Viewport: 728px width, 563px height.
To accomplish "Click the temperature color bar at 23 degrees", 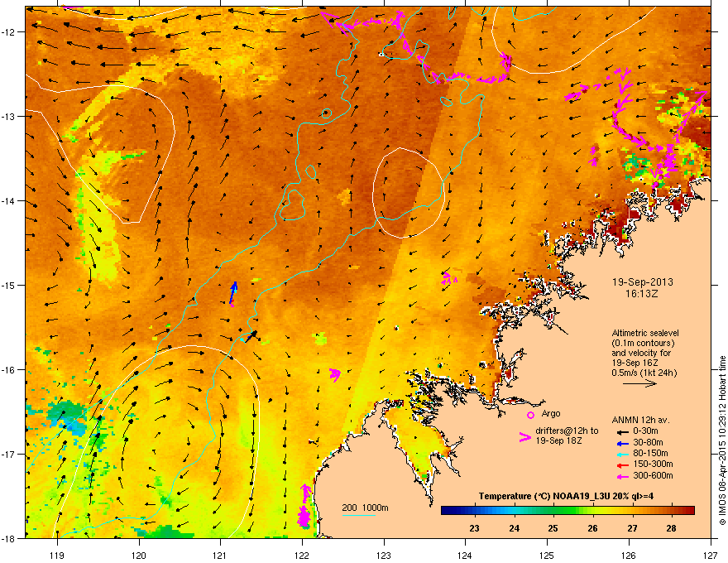I will tap(474, 511).
